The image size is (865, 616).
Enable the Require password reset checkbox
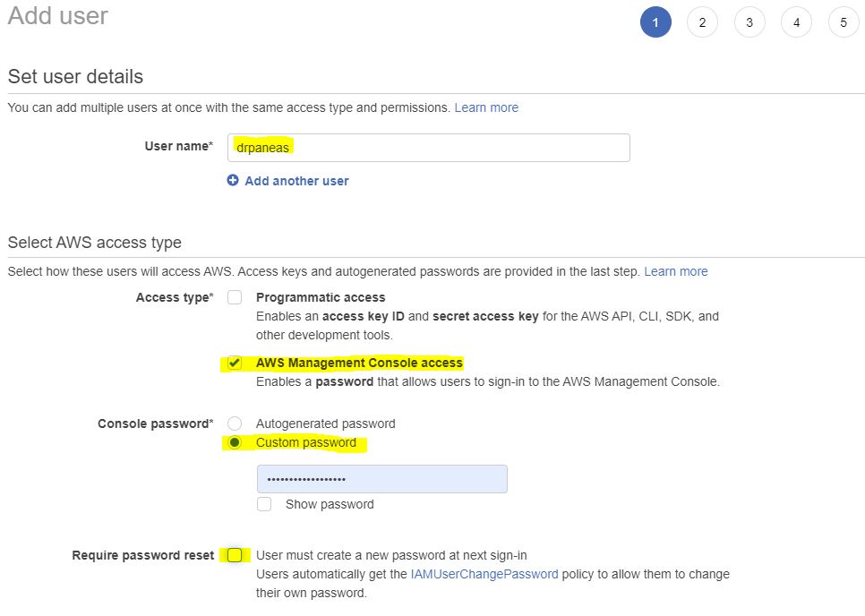235,555
